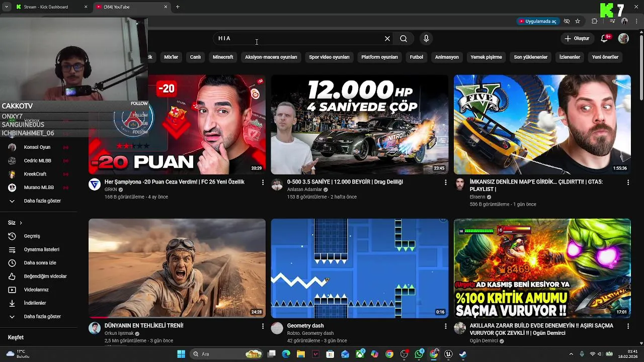Open the Chrome extensions puzzle icon

[x=595, y=21]
